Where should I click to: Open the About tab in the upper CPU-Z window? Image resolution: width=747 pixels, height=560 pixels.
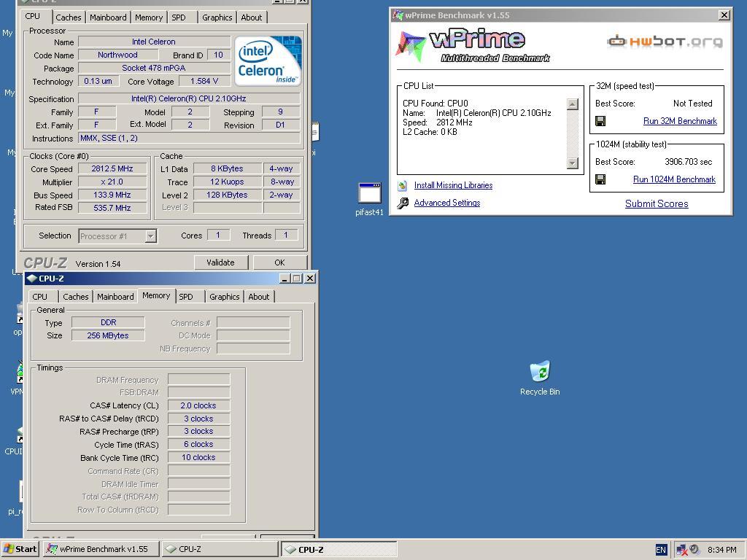(x=251, y=17)
